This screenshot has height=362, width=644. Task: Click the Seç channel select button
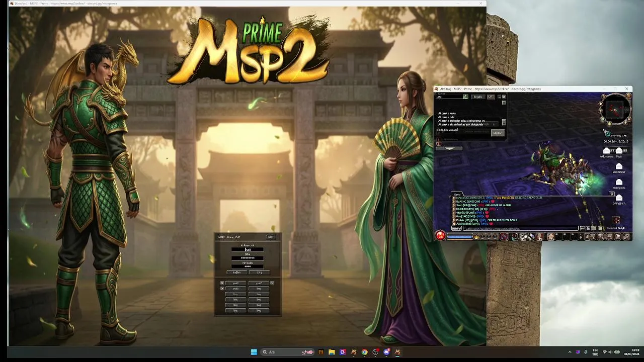[x=271, y=237]
